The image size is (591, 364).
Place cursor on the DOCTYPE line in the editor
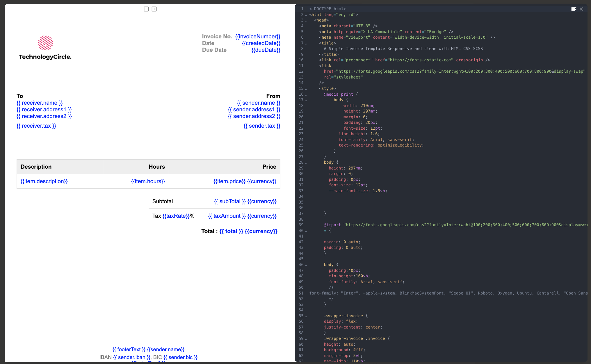pos(327,9)
